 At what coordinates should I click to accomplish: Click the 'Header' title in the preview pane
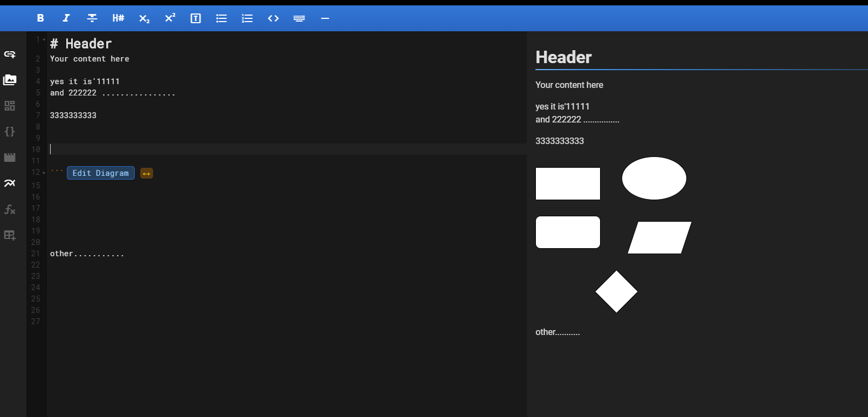click(x=563, y=57)
